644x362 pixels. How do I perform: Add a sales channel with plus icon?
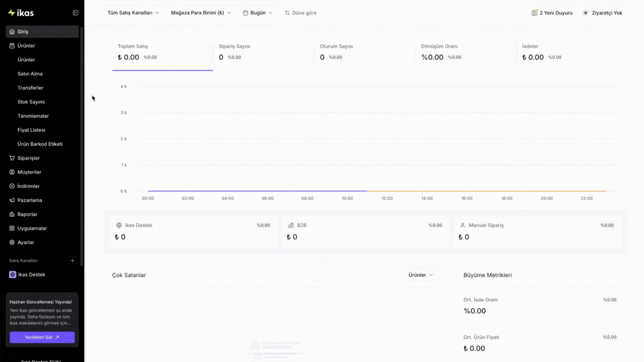(x=72, y=261)
